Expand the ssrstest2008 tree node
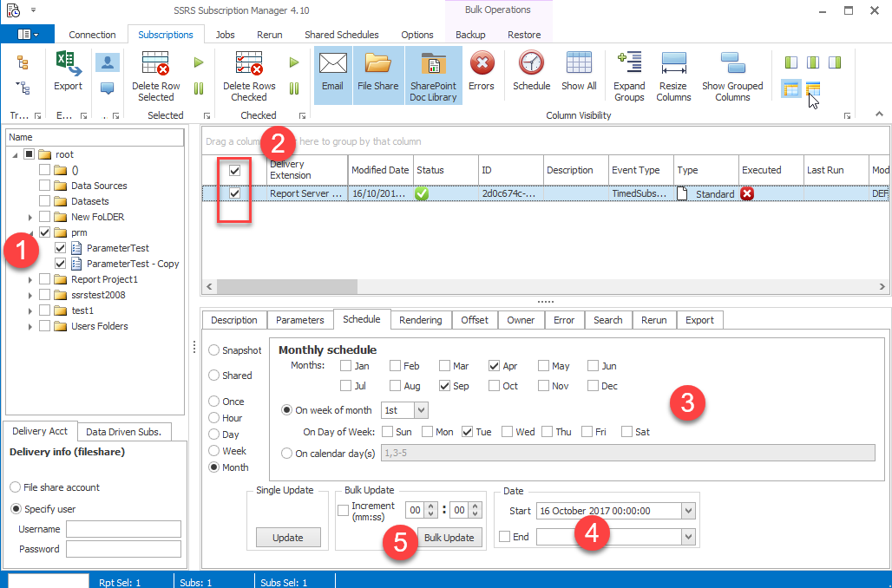This screenshot has width=892, height=588. (30, 295)
